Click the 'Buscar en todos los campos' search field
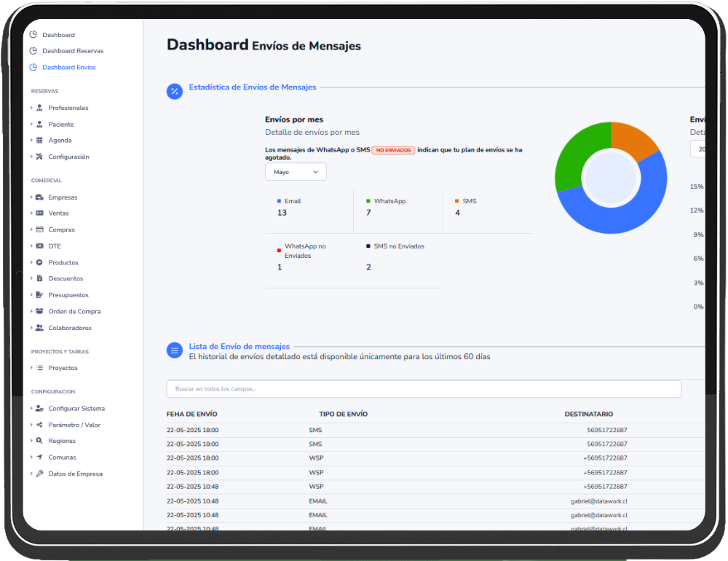Viewport: 728px width, 561px height. [424, 389]
